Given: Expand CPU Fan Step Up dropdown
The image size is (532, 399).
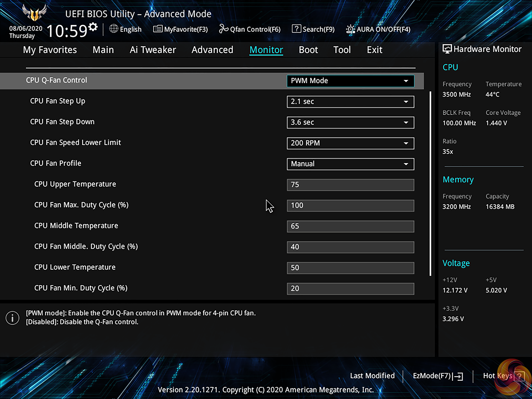Looking at the screenshot, I should coord(350,102).
